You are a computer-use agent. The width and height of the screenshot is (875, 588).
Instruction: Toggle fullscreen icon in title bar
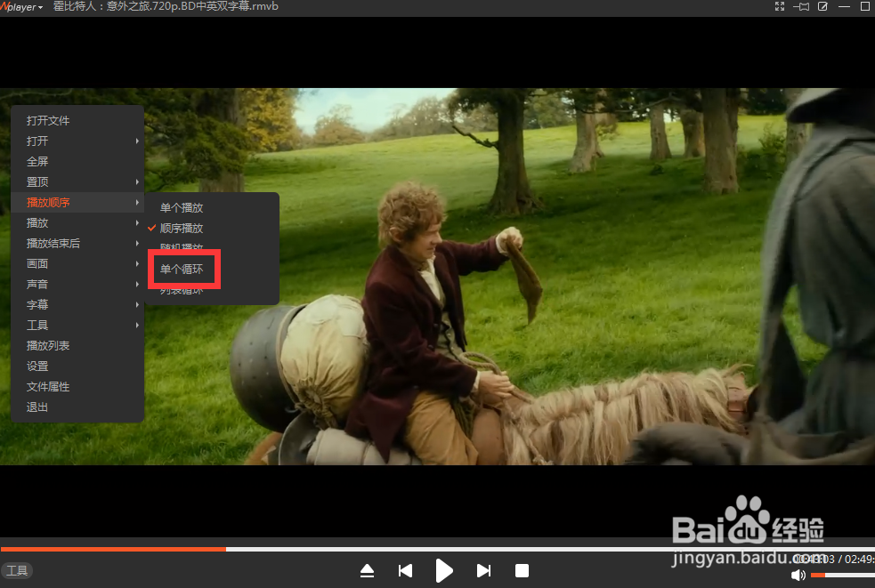pos(780,7)
